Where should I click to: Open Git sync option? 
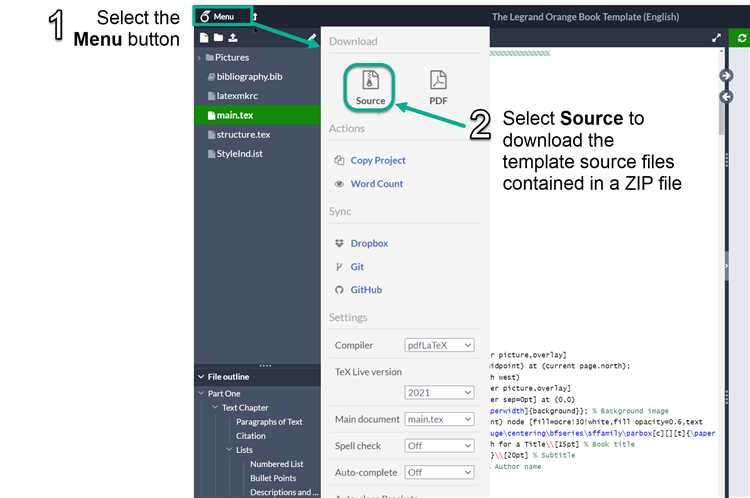coord(357,266)
